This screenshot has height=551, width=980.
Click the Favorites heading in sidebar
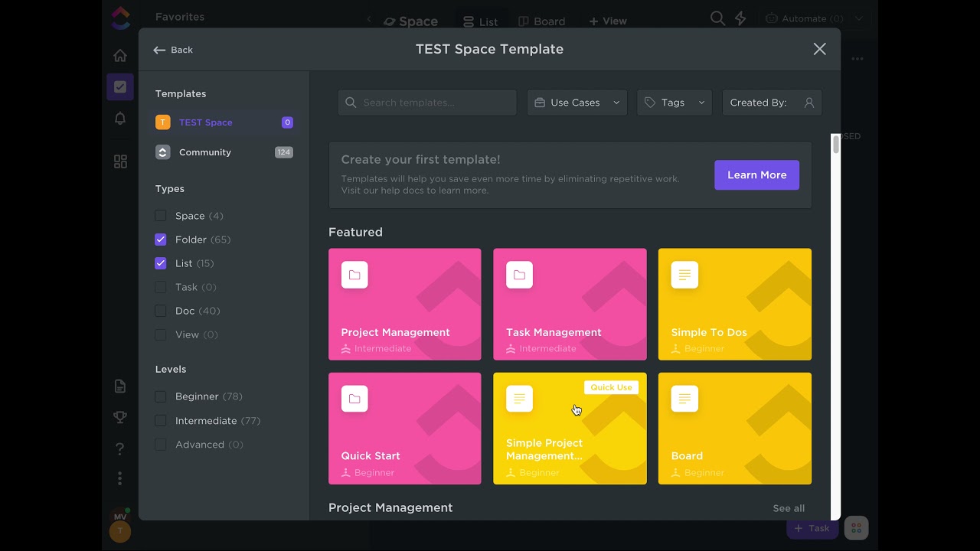(180, 17)
